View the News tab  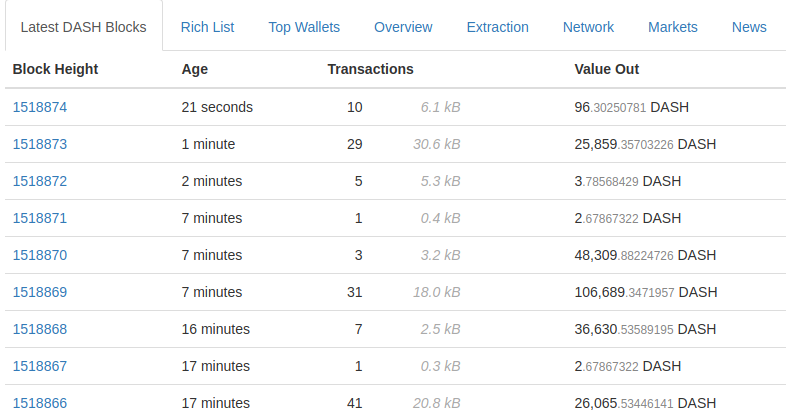point(749,27)
